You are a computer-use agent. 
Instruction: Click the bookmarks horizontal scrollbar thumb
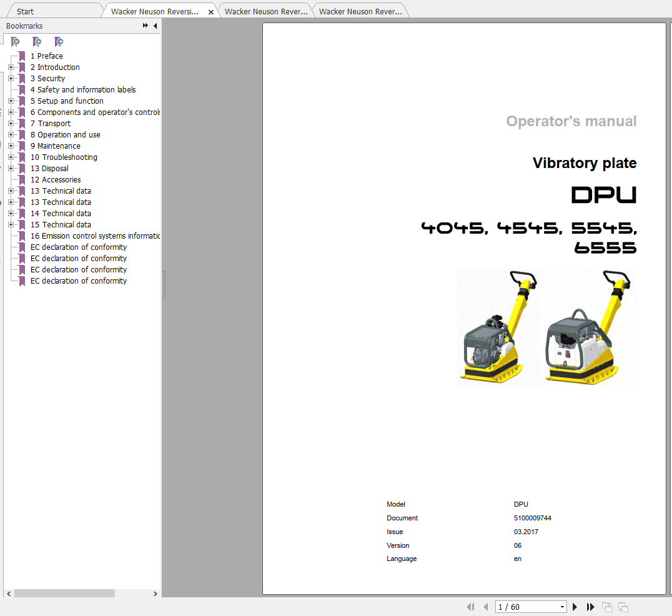click(x=64, y=594)
